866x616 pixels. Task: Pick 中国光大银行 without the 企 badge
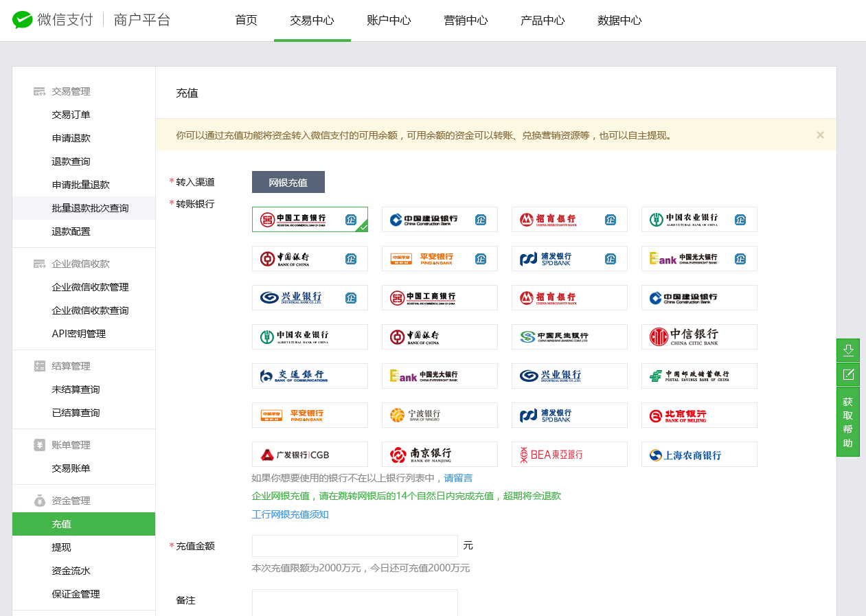coord(440,376)
